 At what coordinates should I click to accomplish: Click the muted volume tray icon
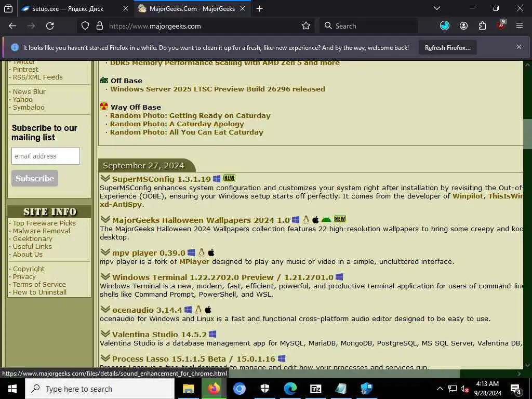465,389
